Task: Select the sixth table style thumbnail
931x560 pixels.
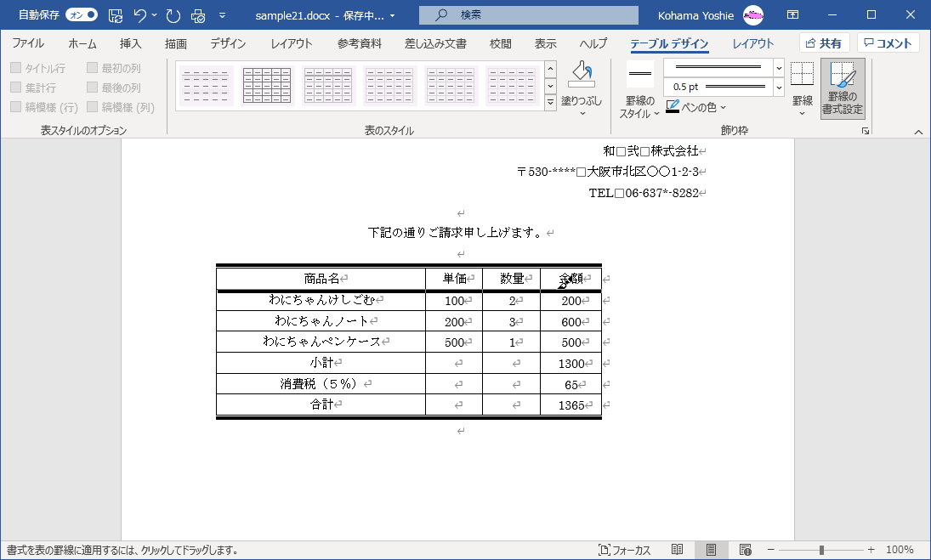Action: coord(511,86)
